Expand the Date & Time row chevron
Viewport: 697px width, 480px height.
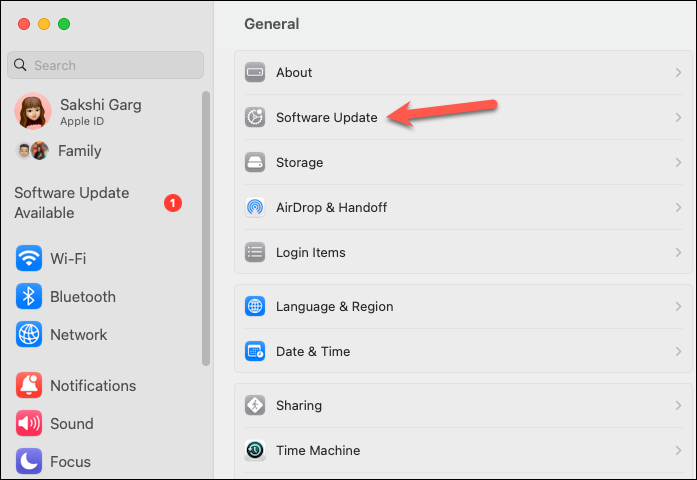[x=678, y=352]
